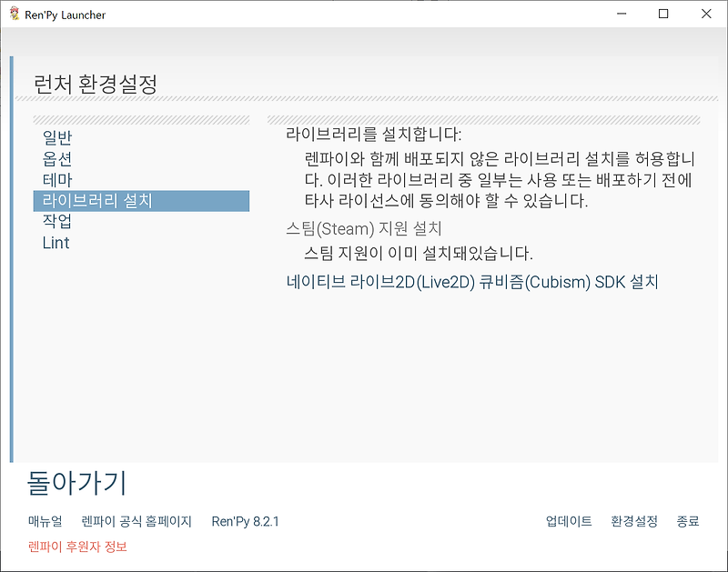This screenshot has height=572, width=728.
Task: Open the 업데이트 screen
Action: point(569,522)
